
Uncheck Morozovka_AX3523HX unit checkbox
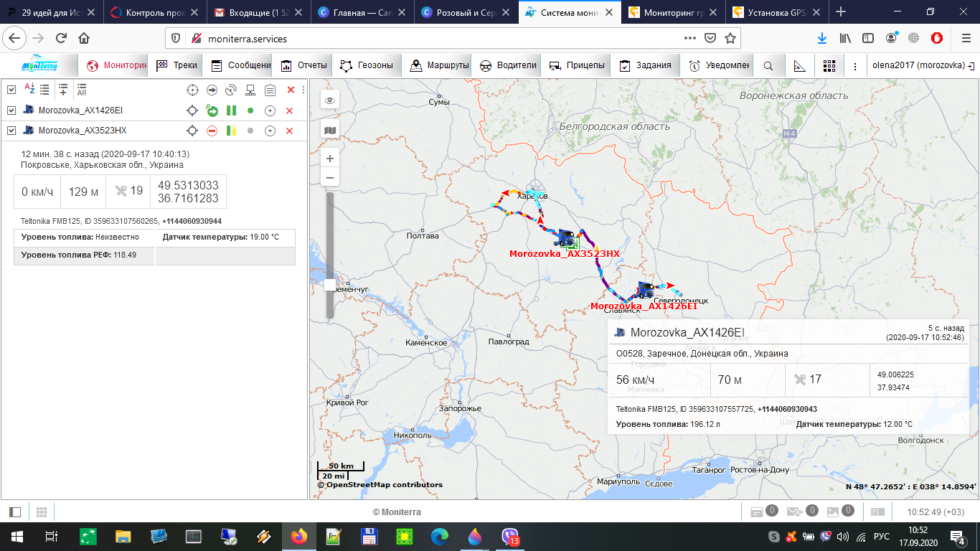[11, 131]
